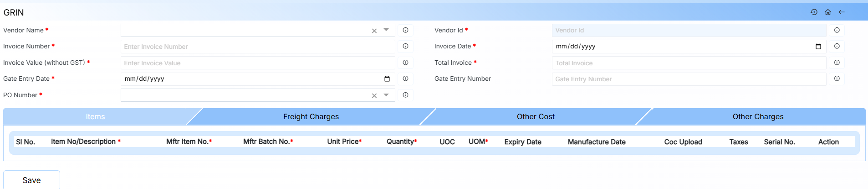Screen dimensions: 868x189
Task: Click info icon beside Vendor Name field
Action: click(405, 30)
